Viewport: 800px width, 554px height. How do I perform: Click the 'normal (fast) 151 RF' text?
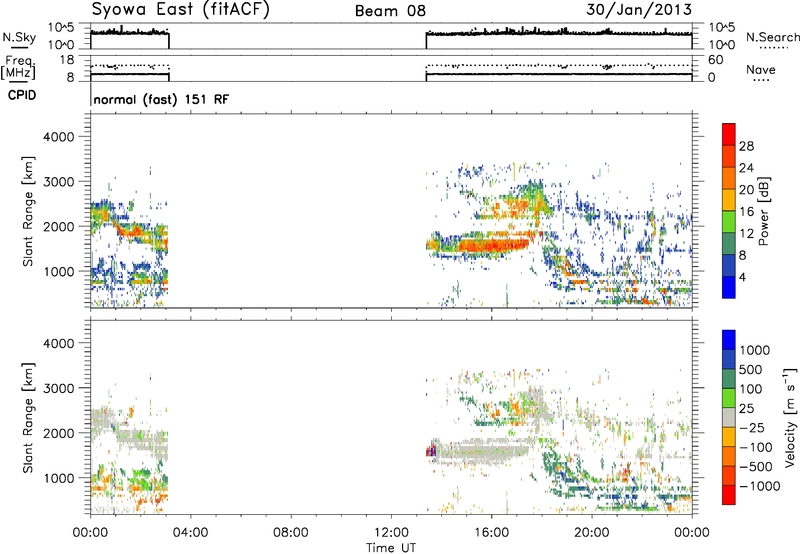click(x=161, y=99)
